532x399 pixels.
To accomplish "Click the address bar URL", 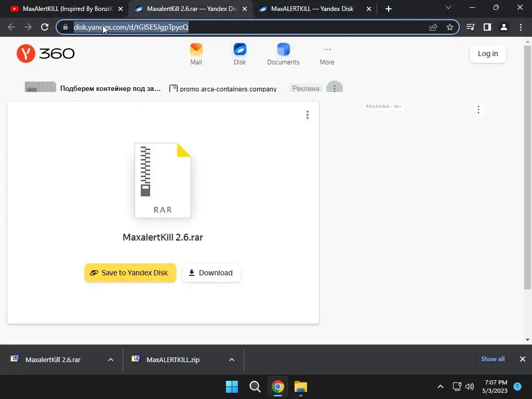I will click(x=131, y=27).
